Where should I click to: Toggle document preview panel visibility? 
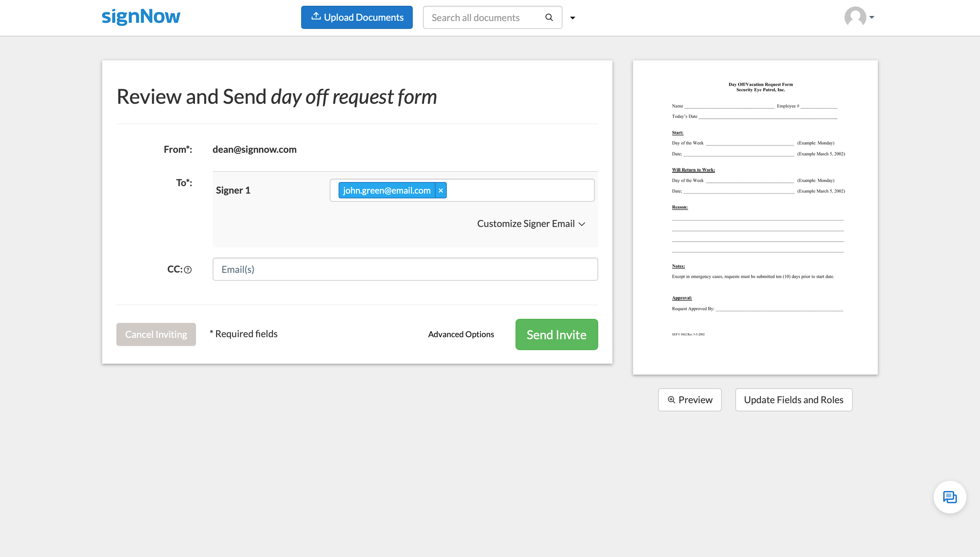(x=690, y=399)
